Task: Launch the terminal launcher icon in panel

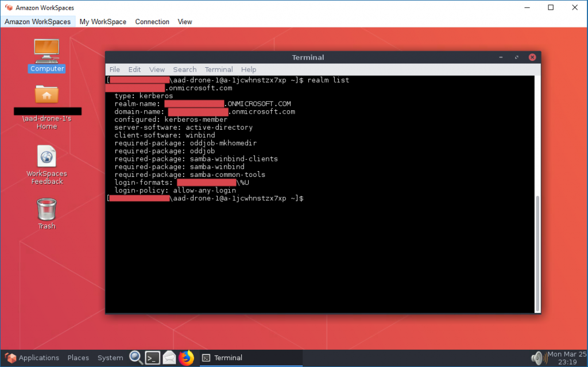Action: (x=153, y=358)
